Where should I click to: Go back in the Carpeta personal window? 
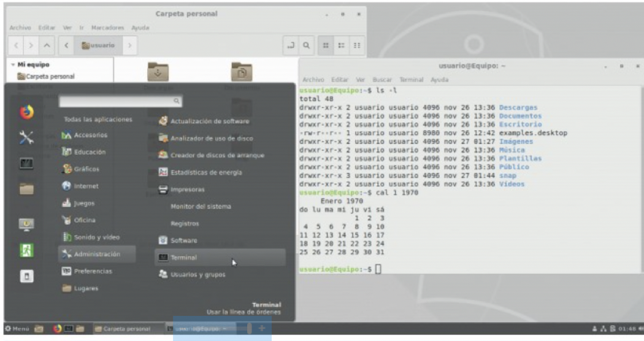16,45
